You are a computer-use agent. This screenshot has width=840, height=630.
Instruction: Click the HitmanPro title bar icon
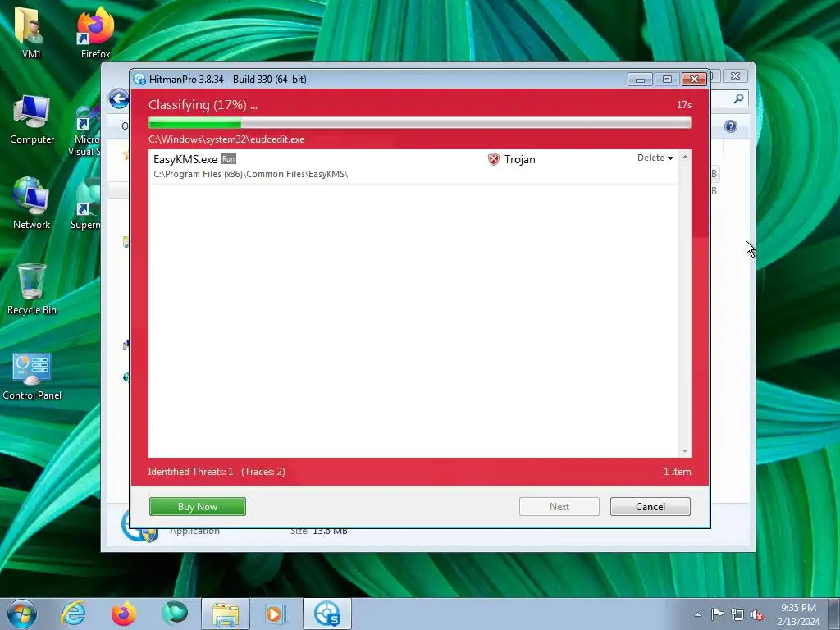point(139,80)
